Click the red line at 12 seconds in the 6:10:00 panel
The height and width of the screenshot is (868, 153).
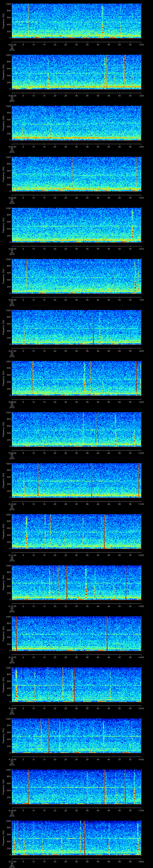tap(38, 480)
